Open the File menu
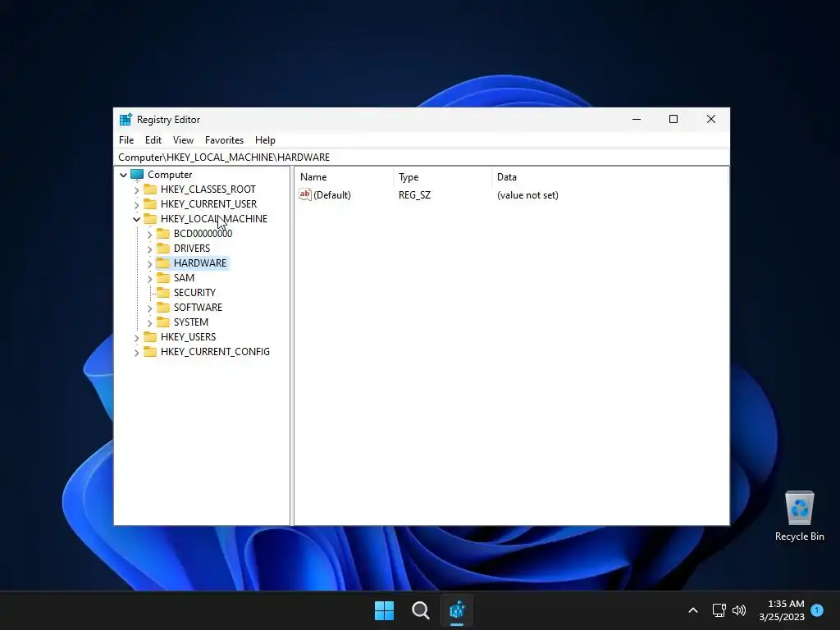 pyautogui.click(x=126, y=139)
